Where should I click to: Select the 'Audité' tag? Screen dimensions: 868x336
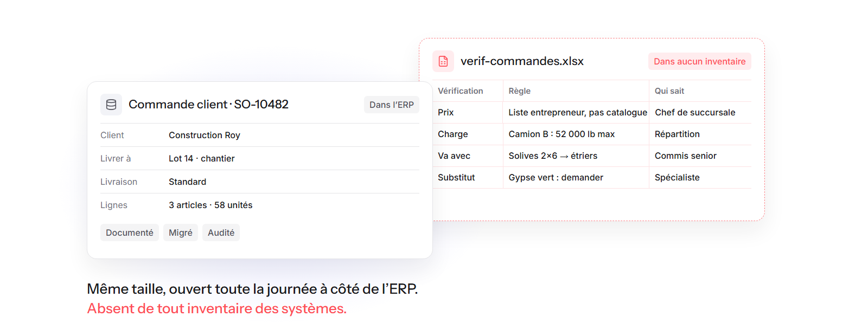[221, 232]
